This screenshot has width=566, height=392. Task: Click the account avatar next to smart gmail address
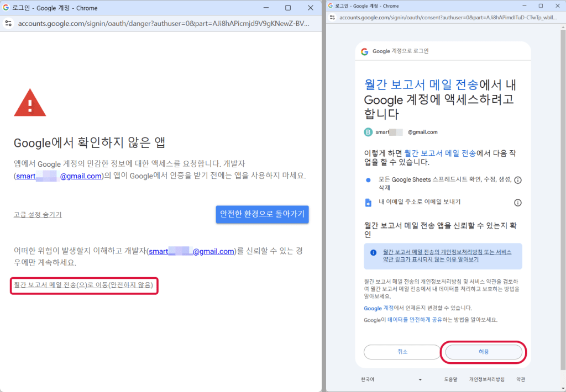[x=368, y=132]
